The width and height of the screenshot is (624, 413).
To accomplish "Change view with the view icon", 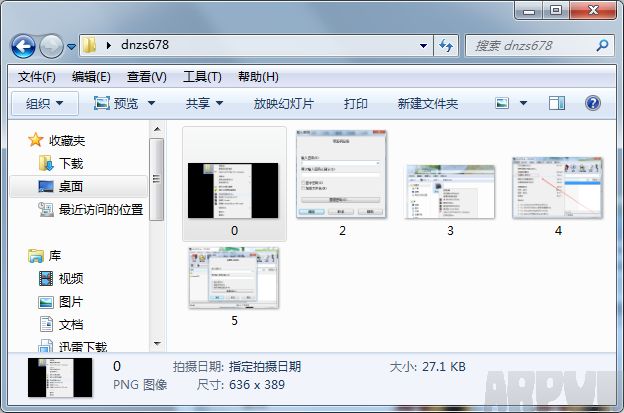I will tap(502, 103).
